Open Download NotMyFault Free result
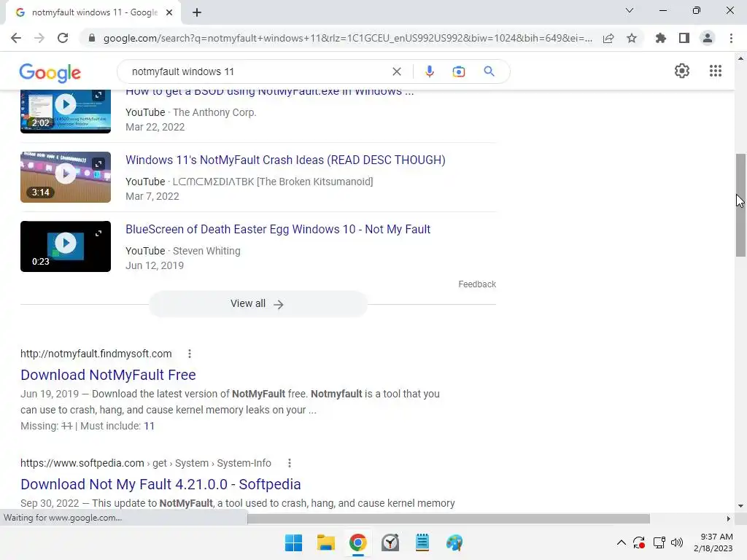Screen dimensions: 747x560 (108, 375)
